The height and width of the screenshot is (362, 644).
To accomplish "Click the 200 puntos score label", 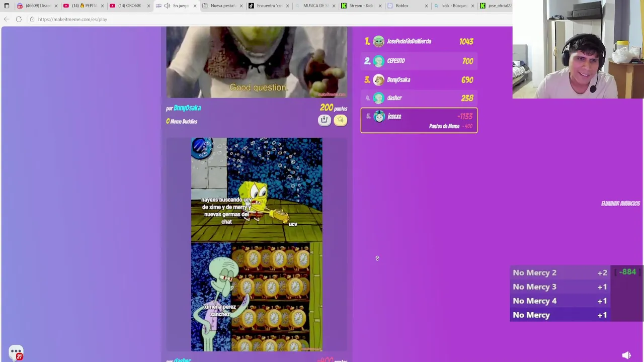I will coord(333,108).
